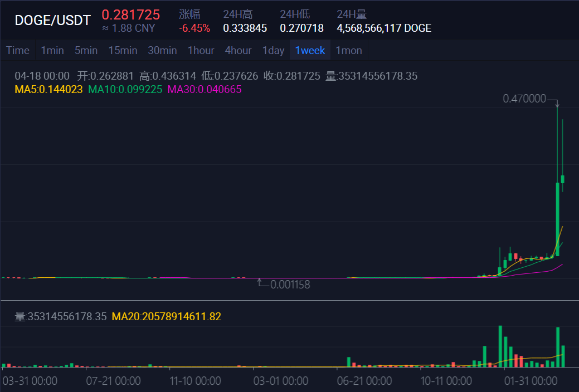Switch to the 1hour interval
The height and width of the screenshot is (392, 579).
[x=201, y=50]
